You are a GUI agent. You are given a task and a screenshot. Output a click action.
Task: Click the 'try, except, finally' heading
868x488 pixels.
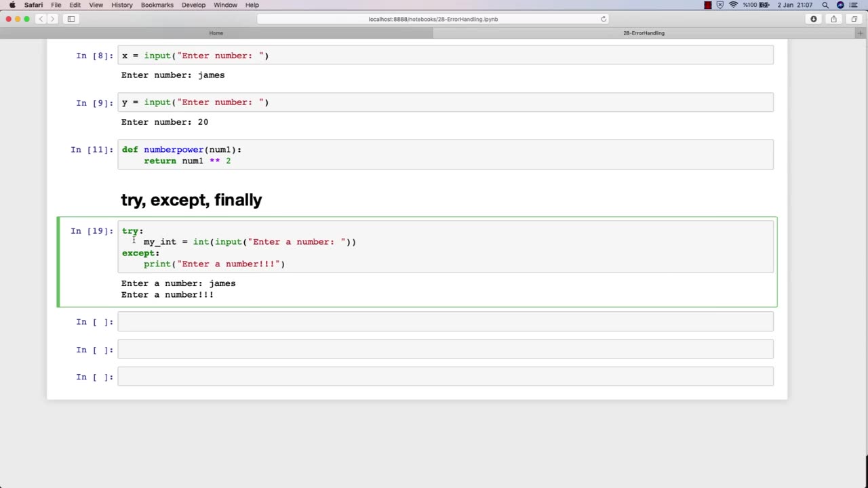click(x=191, y=200)
